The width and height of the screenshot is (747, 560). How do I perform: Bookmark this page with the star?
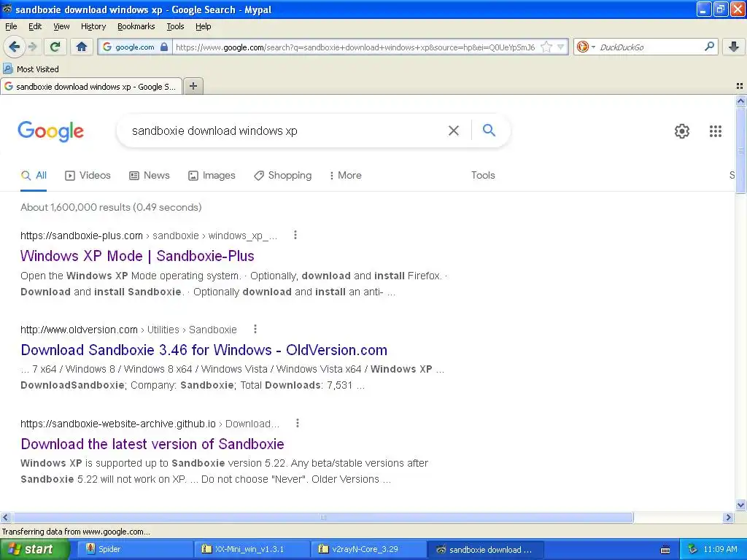click(x=546, y=47)
